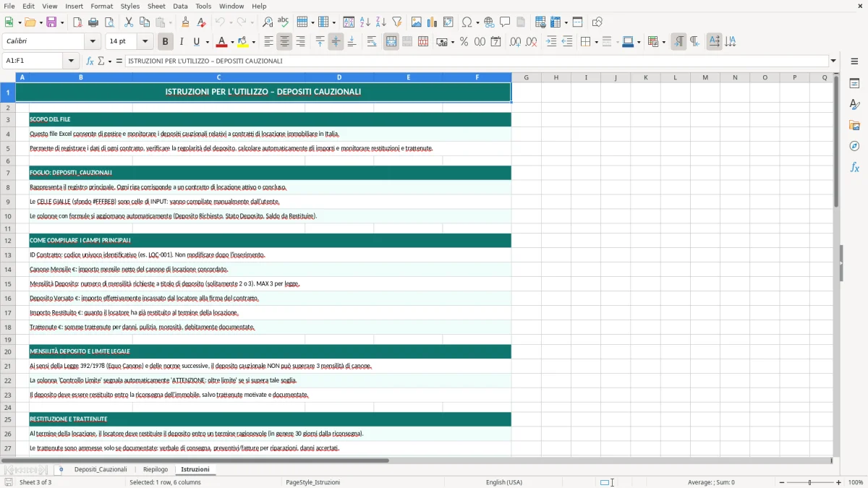
Task: Toggle bold formatting
Action: click(165, 42)
